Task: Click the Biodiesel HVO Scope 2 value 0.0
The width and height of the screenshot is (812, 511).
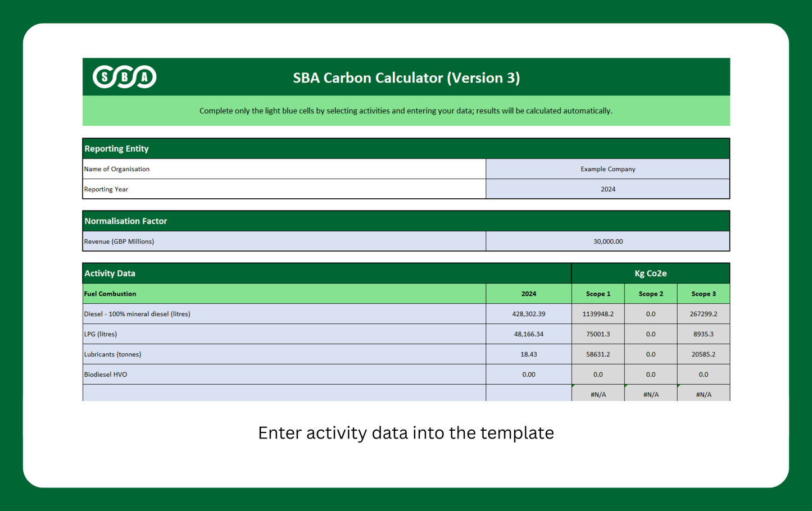Action: (x=651, y=375)
